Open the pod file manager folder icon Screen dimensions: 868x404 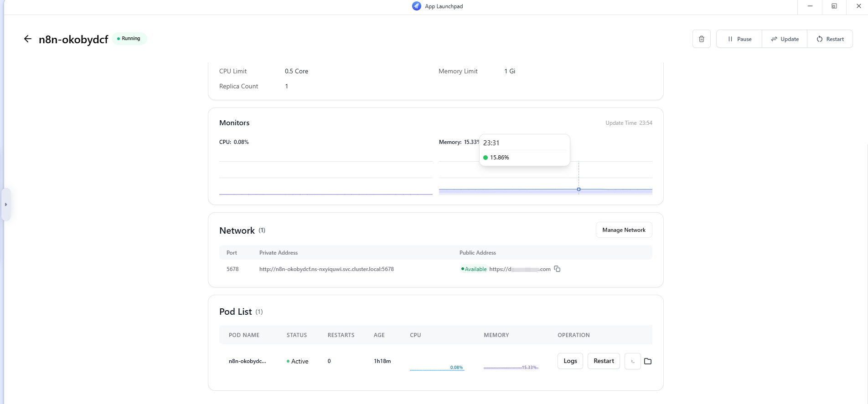[x=648, y=361]
